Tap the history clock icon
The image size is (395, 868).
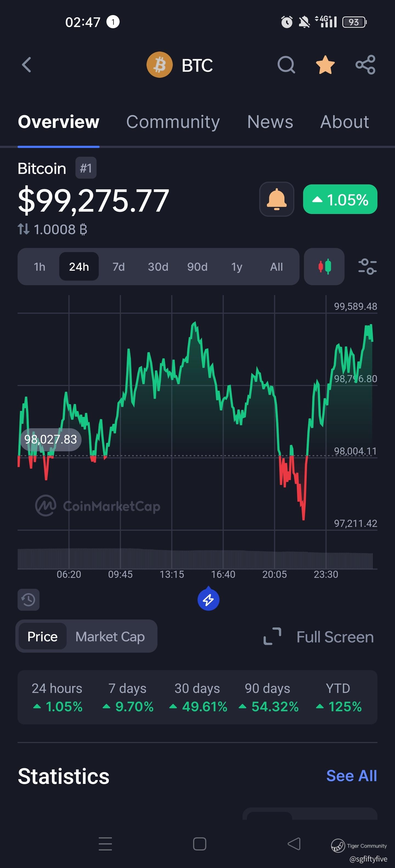coord(29,600)
